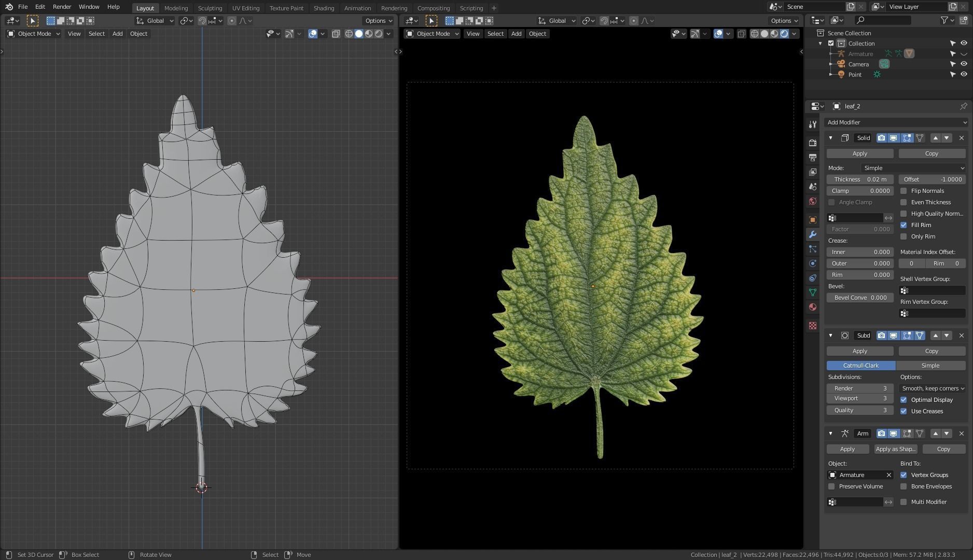Open the Add Modifier dropdown
The height and width of the screenshot is (560, 973).
(896, 122)
